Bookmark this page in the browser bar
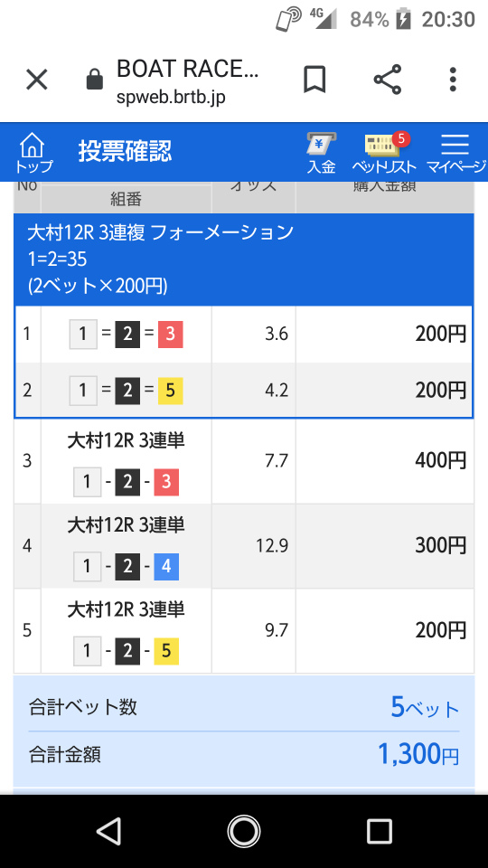The image size is (488, 868). pyautogui.click(x=314, y=80)
